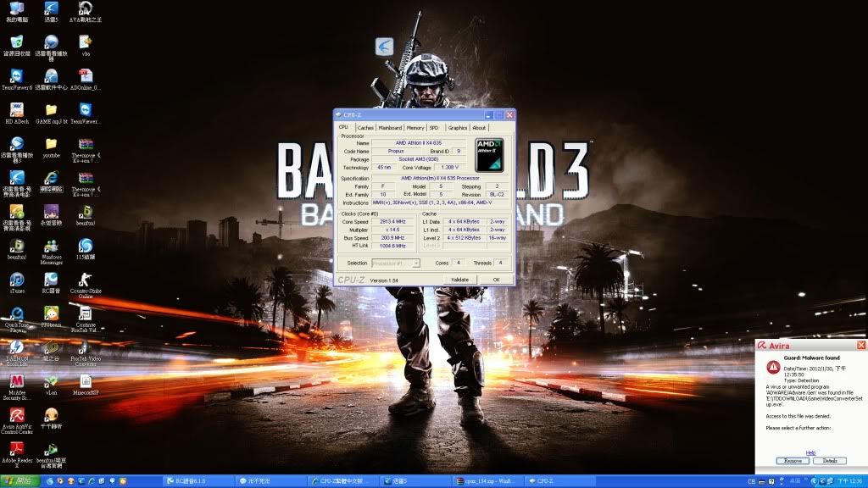The image size is (868, 488).
Task: Select the Internet Explorer desktop icon
Action: (x=51, y=181)
